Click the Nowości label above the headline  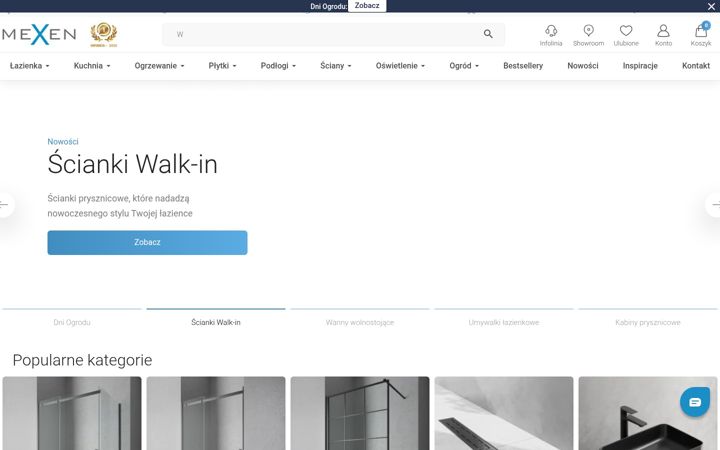[63, 141]
